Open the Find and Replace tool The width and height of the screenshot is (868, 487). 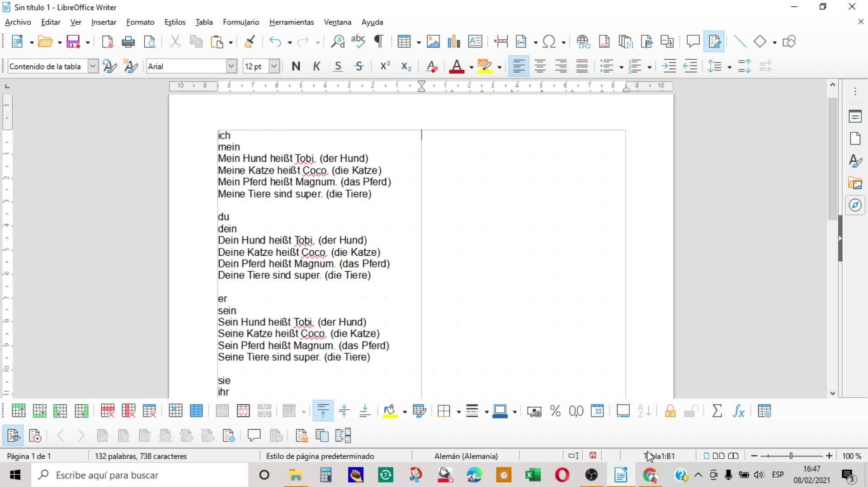click(x=337, y=42)
